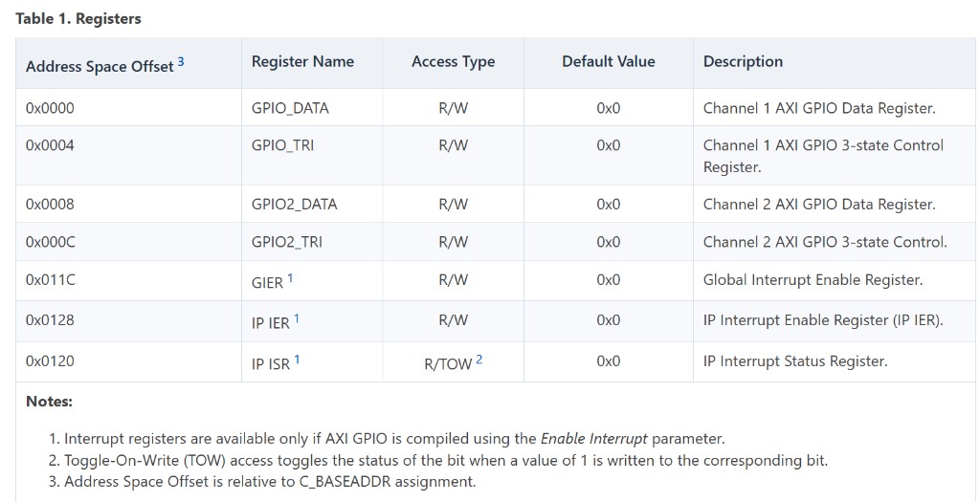Screen dimensions: 980x502
Task: Open footnote 2 link beside R/TOW
Action: [x=479, y=359]
